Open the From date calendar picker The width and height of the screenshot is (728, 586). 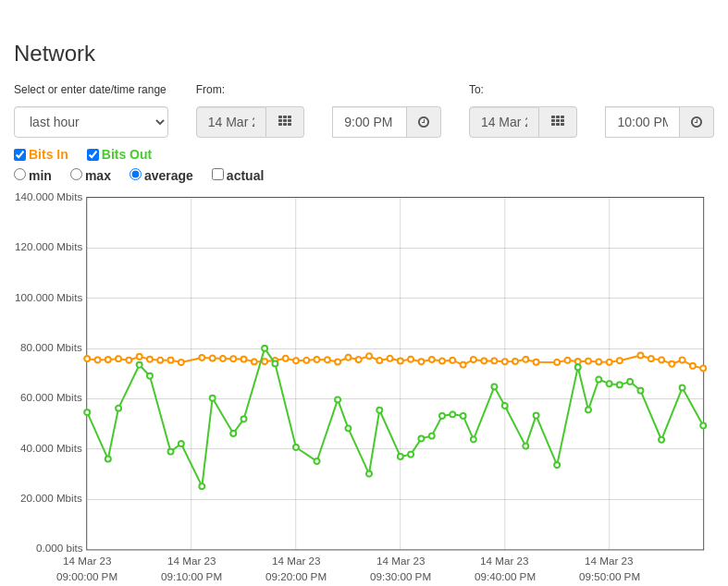click(x=285, y=122)
